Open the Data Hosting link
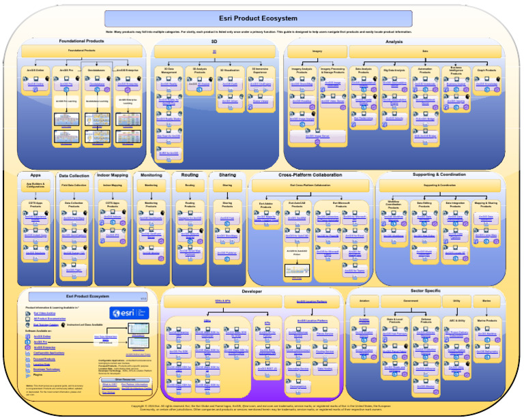 [x=325, y=369]
